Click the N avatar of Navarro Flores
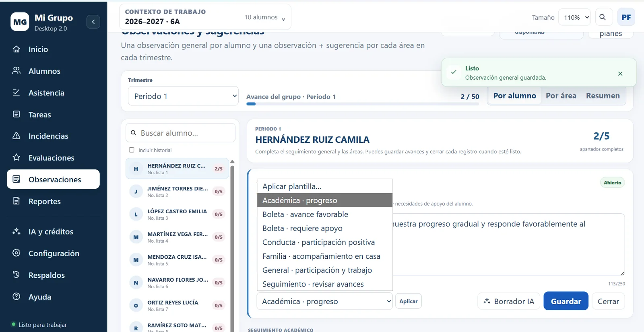 [x=136, y=283]
